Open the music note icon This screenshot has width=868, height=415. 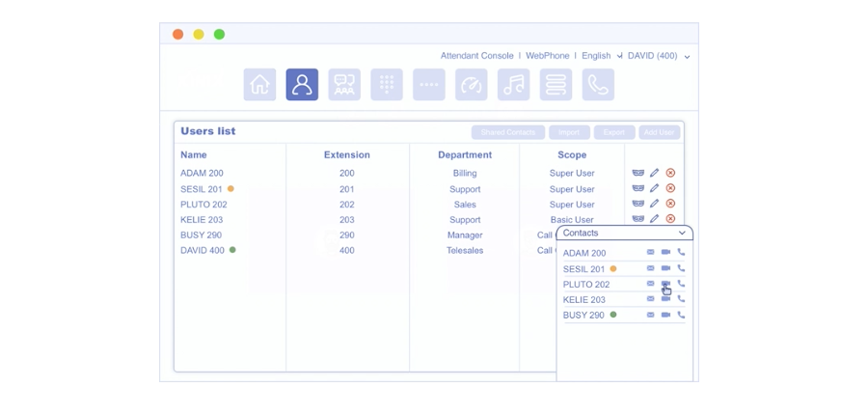pyautogui.click(x=514, y=85)
